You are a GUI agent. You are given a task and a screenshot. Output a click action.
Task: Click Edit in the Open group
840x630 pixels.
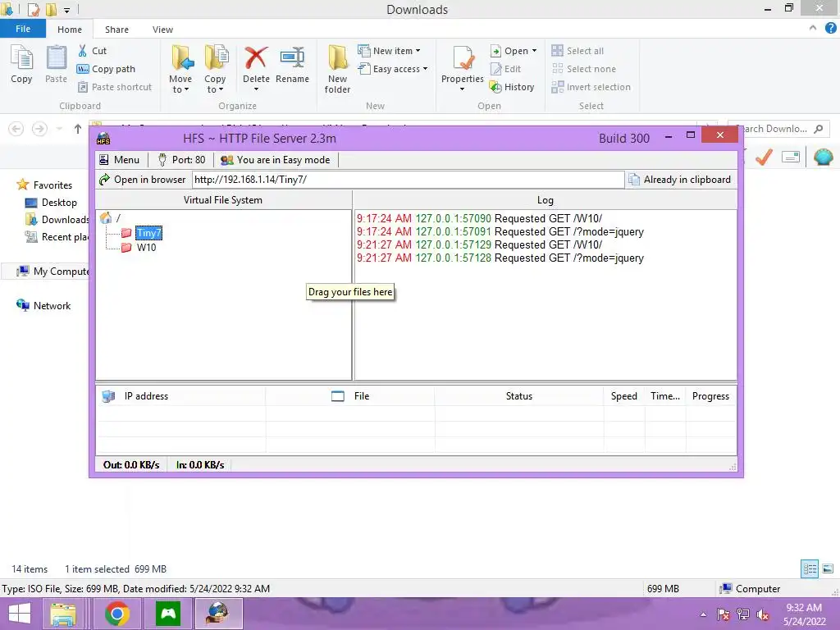(x=505, y=69)
